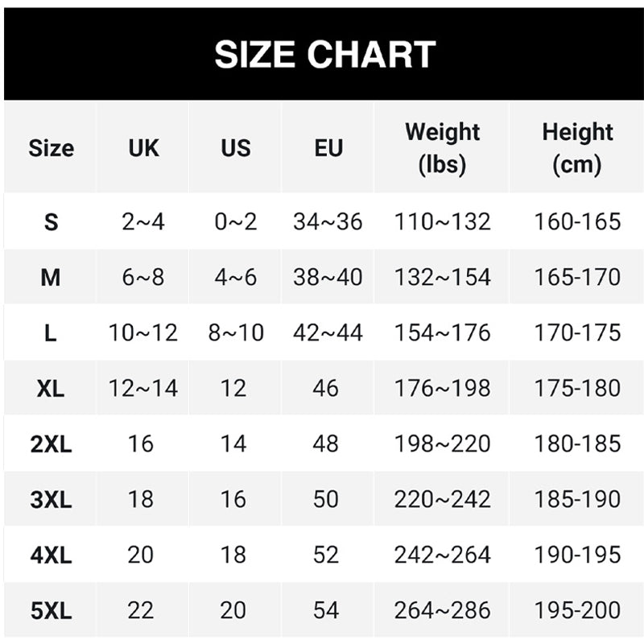Click the EU column header
The height and width of the screenshot is (644, 644).
click(x=328, y=148)
